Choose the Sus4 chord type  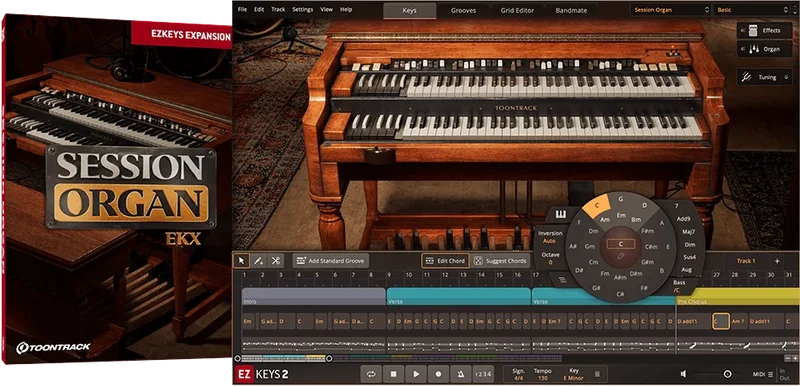[x=689, y=258]
